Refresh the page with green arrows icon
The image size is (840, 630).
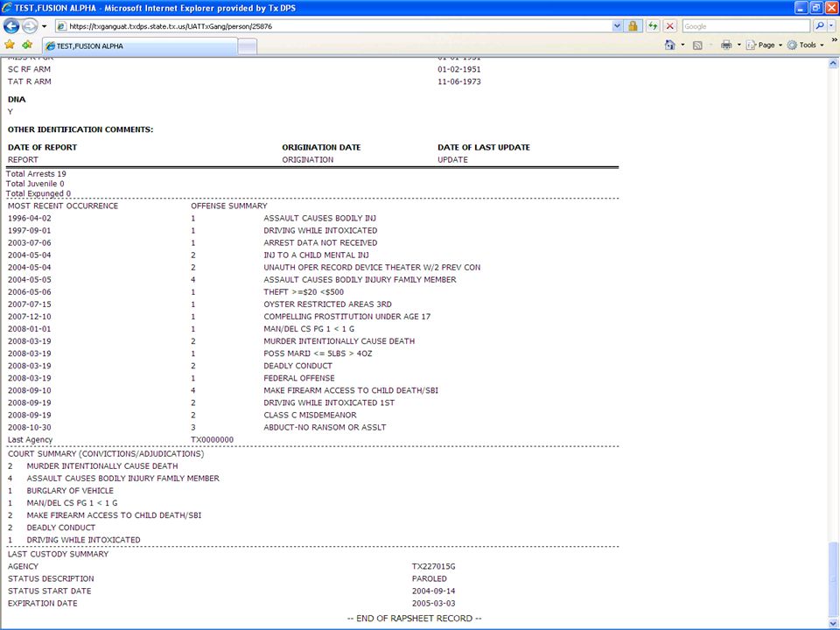pos(653,25)
